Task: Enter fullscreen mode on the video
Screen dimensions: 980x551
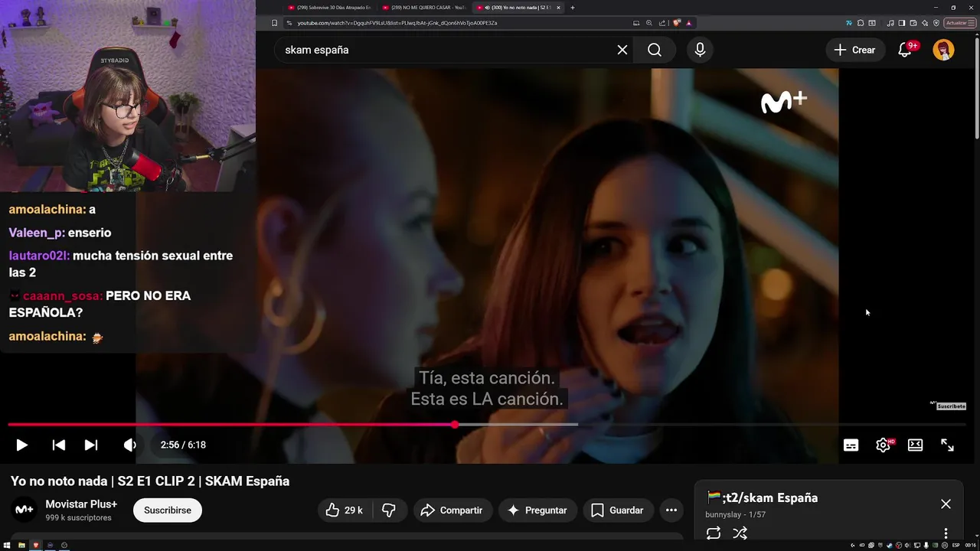Action: pyautogui.click(x=947, y=445)
